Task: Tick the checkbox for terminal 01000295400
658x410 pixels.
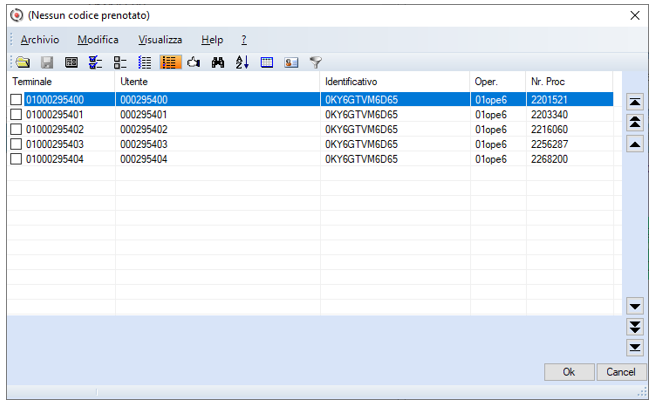Action: click(x=16, y=100)
